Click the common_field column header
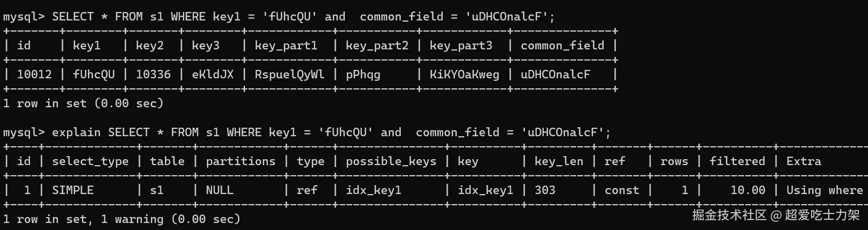The image size is (868, 230). (562, 45)
